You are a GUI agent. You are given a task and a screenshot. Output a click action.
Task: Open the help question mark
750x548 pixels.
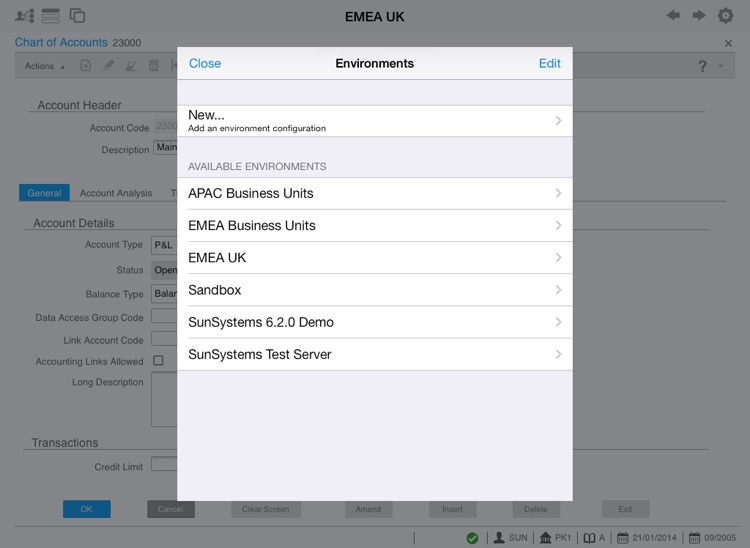coord(702,66)
